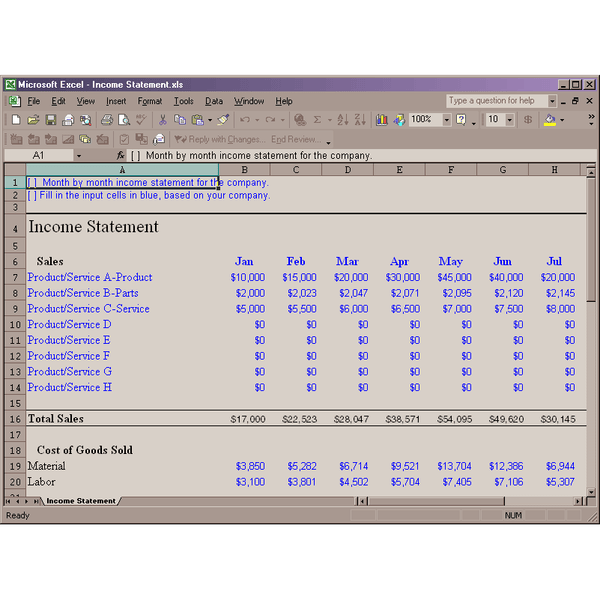
Task: Apply Currency Style with the dollar icon
Action: (528, 120)
